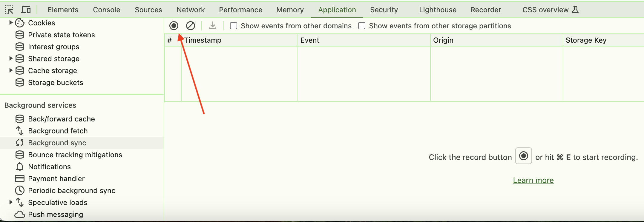Click the Background fetch arrows icon

point(20,131)
